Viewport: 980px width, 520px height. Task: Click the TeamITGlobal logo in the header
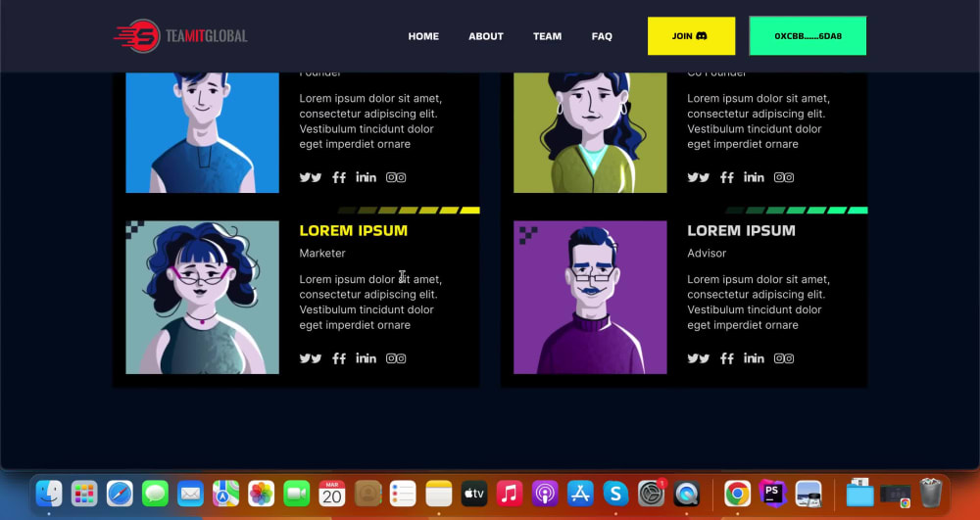180,36
